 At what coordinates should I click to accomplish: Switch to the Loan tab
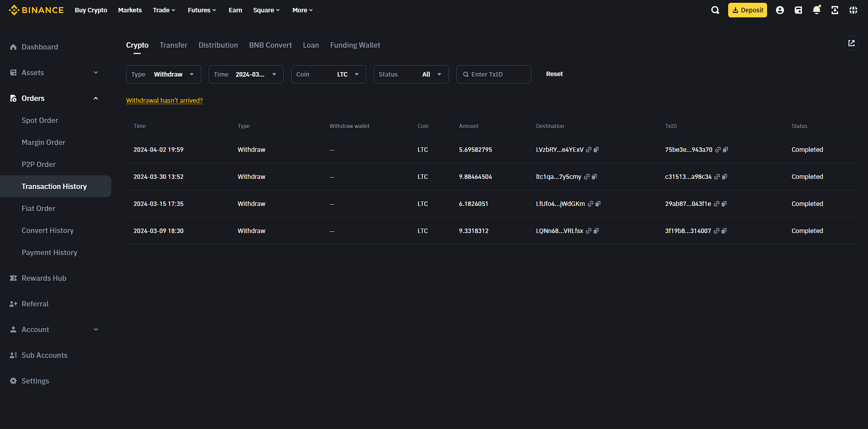click(x=311, y=45)
